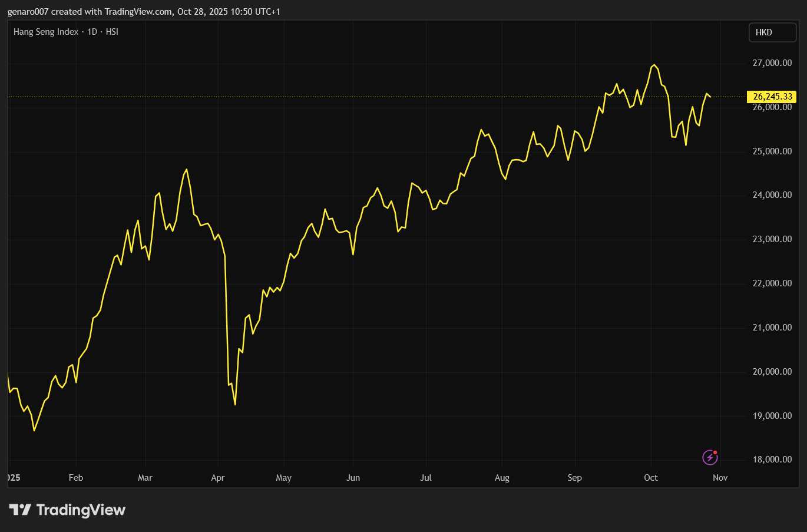Click the Aug label on time axis
This screenshot has height=532, width=807.
(502, 478)
